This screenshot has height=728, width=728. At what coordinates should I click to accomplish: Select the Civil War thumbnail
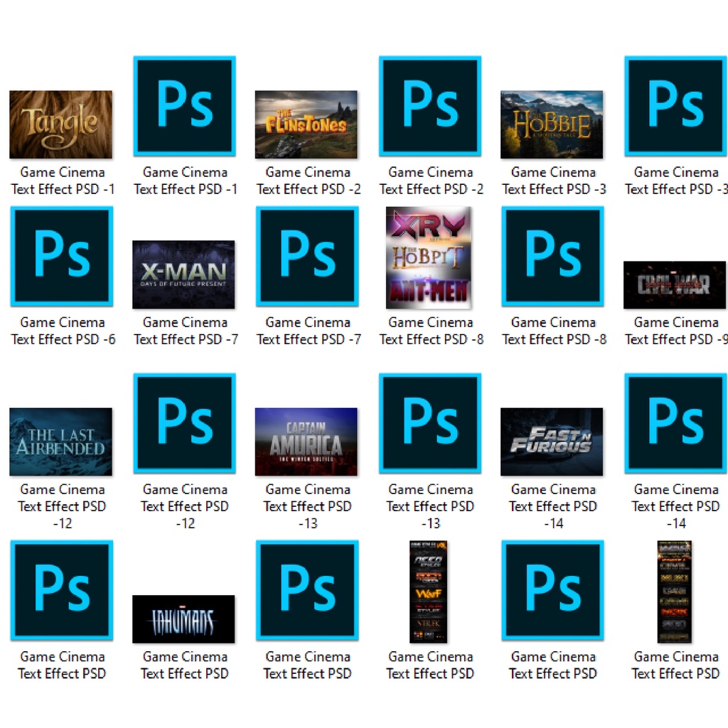tap(674, 285)
